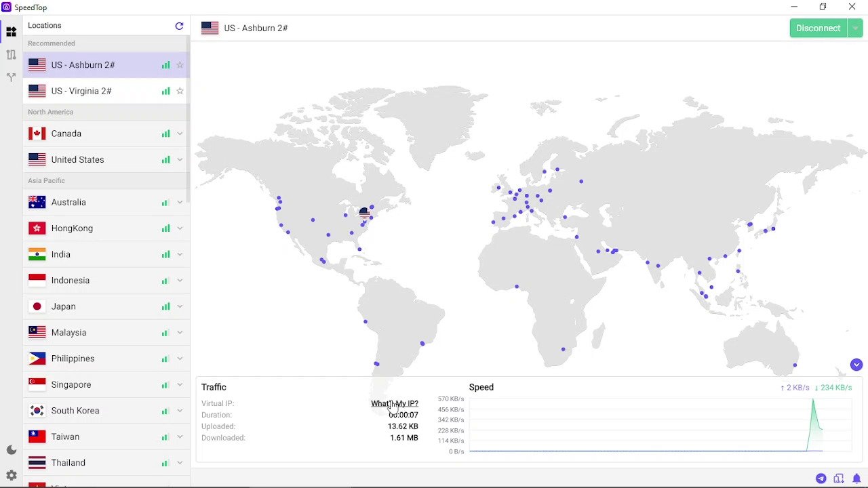This screenshot has width=868, height=488.
Task: Open the dashboard grid icon in sidebar
Action: 11,32
